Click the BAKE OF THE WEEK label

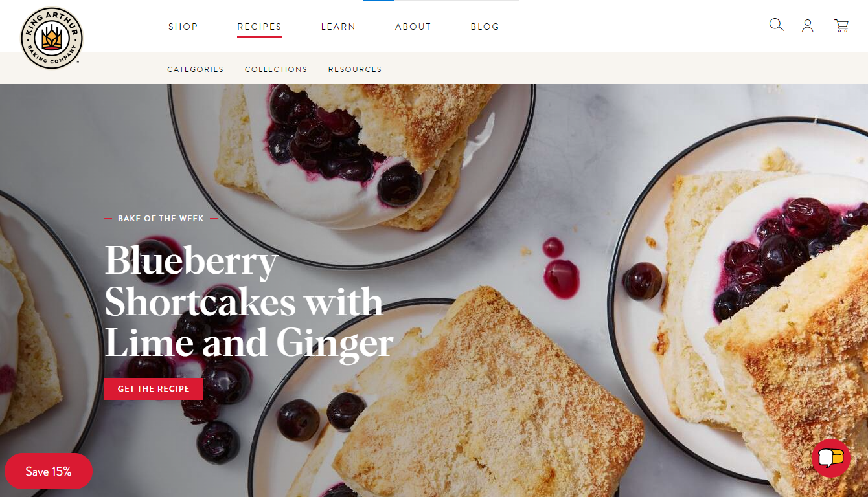pyautogui.click(x=161, y=219)
